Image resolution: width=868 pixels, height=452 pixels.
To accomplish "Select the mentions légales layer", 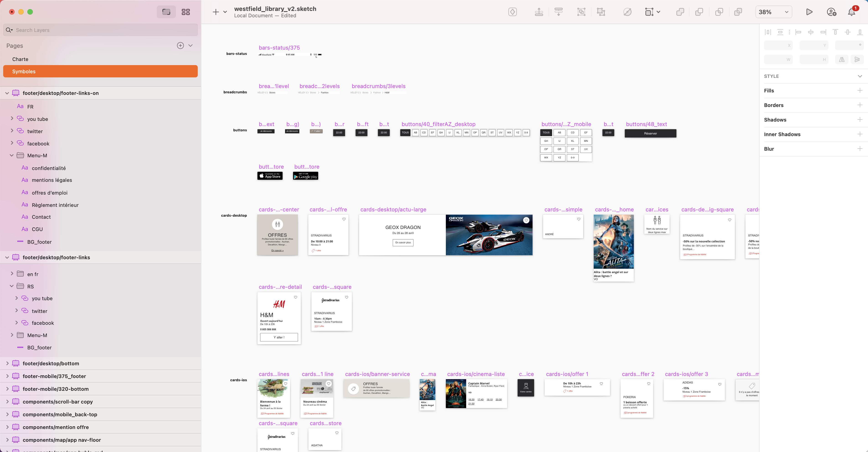I will [52, 180].
